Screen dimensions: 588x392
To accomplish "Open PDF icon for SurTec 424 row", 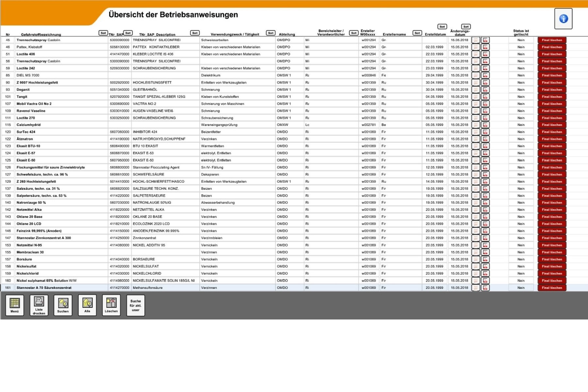I will click(485, 132).
